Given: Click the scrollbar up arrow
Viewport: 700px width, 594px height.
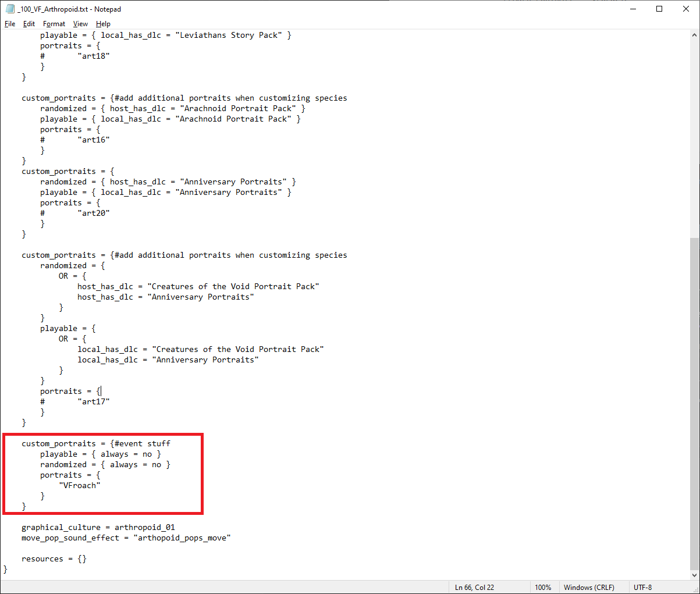Looking at the screenshot, I should pos(694,34).
